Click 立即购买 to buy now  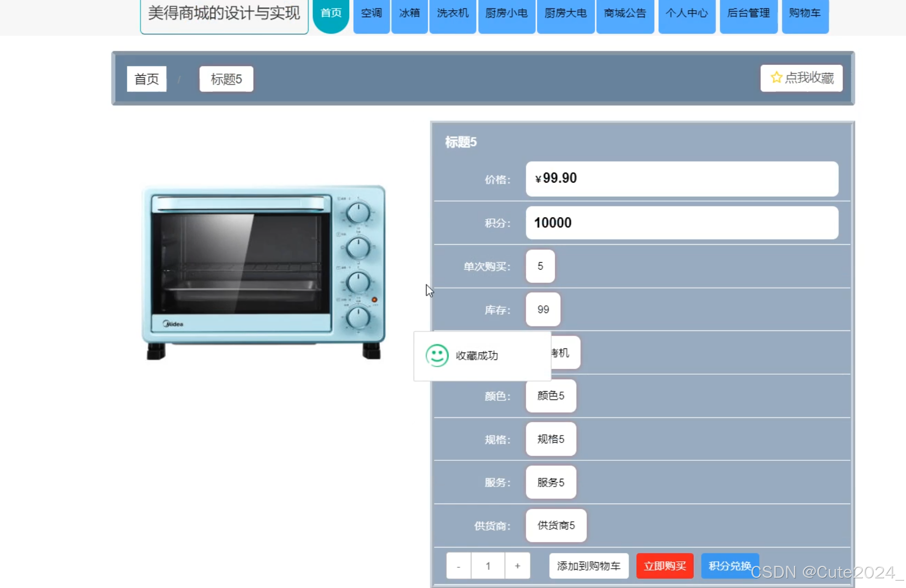664,566
